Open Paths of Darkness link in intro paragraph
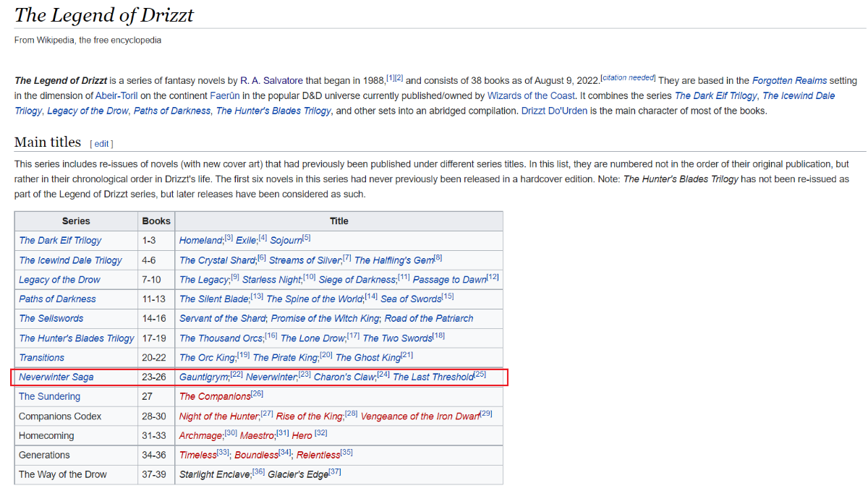Image resolution: width=868 pixels, height=496 pixels. pos(172,111)
